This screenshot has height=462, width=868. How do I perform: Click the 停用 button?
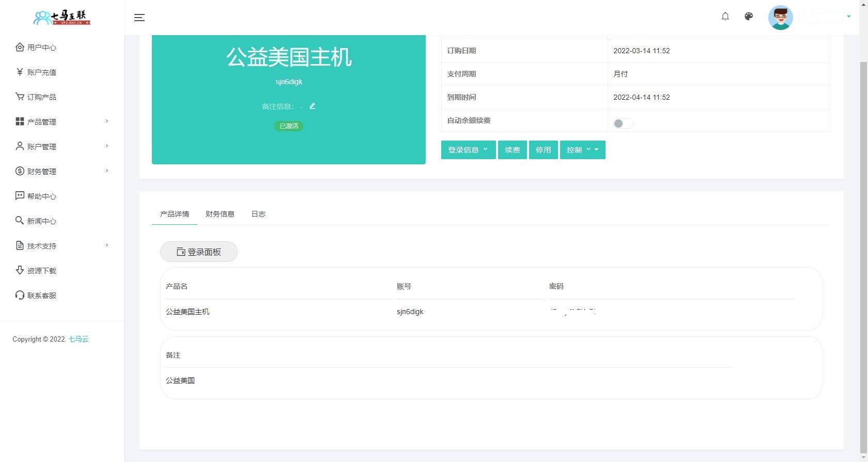543,150
